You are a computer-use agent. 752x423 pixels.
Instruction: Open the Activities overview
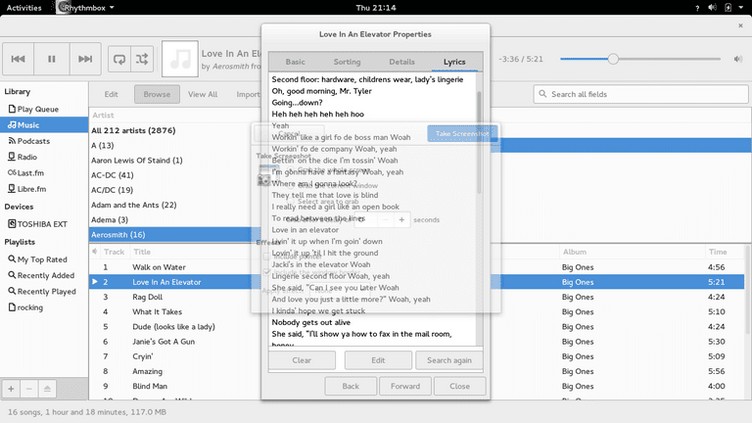tap(24, 8)
